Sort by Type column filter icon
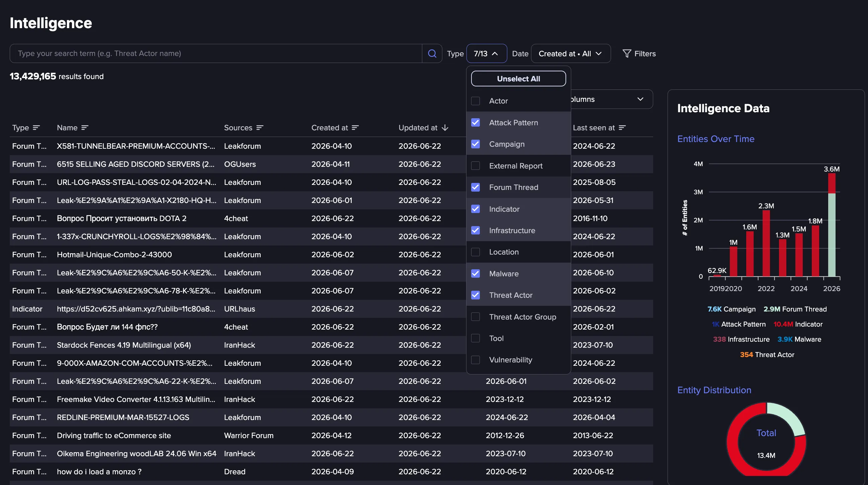 click(x=36, y=128)
